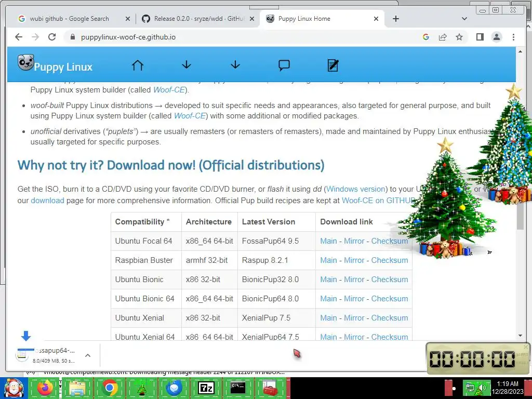Open the Chrome side panel
This screenshot has width=532, height=399.
[x=480, y=37]
